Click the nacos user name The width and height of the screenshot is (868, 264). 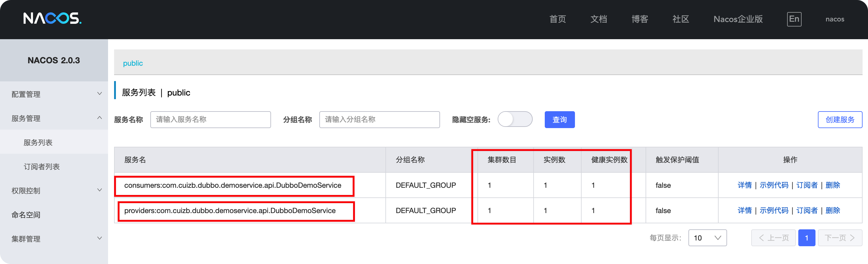(x=834, y=19)
